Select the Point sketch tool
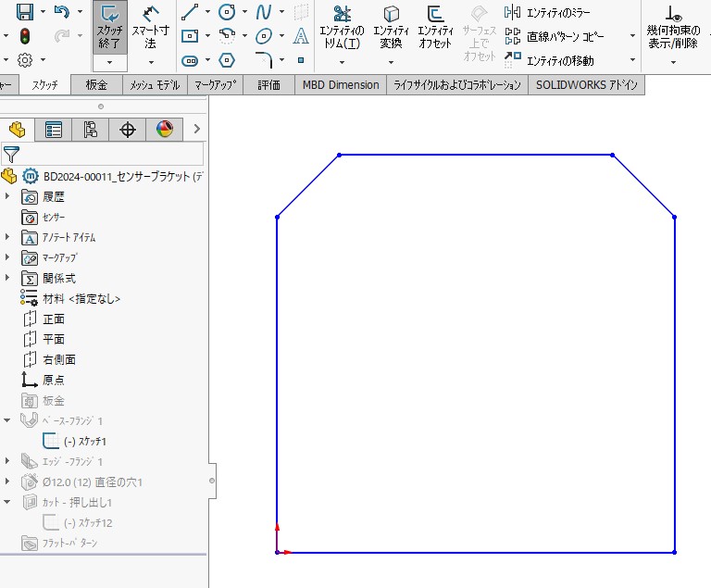 point(301,60)
